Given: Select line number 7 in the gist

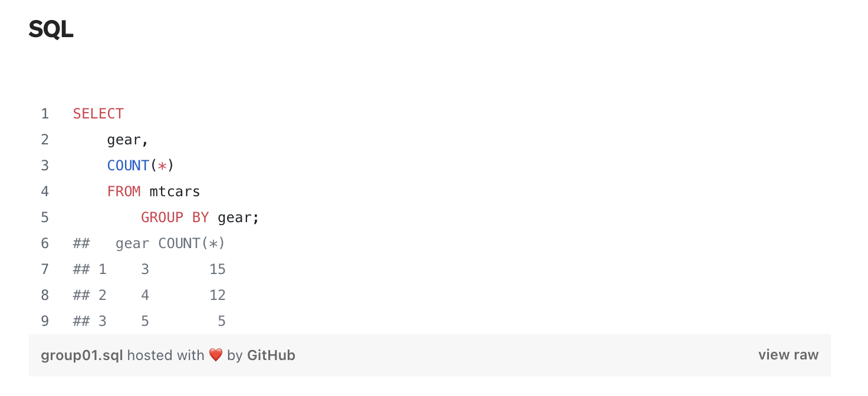Looking at the screenshot, I should [x=45, y=269].
